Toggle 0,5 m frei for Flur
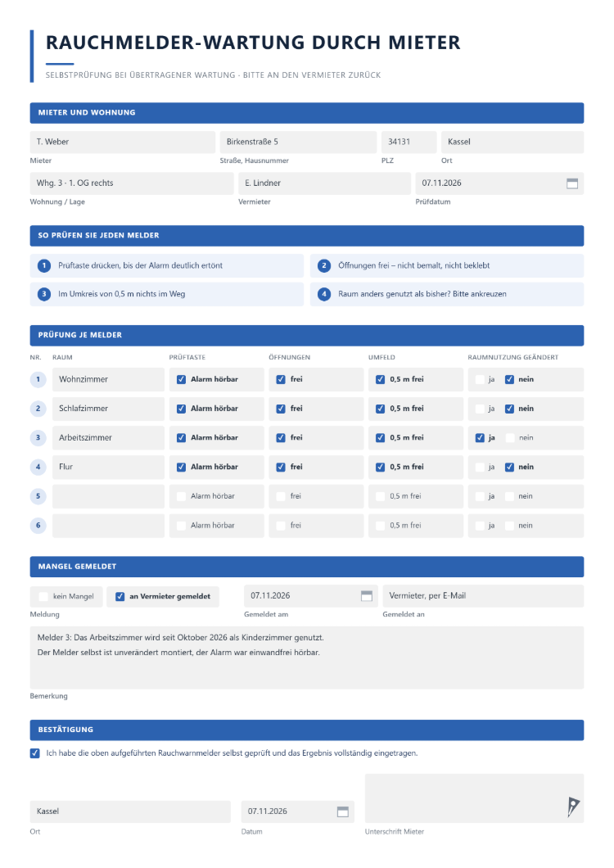614x868 pixels. [x=381, y=468]
